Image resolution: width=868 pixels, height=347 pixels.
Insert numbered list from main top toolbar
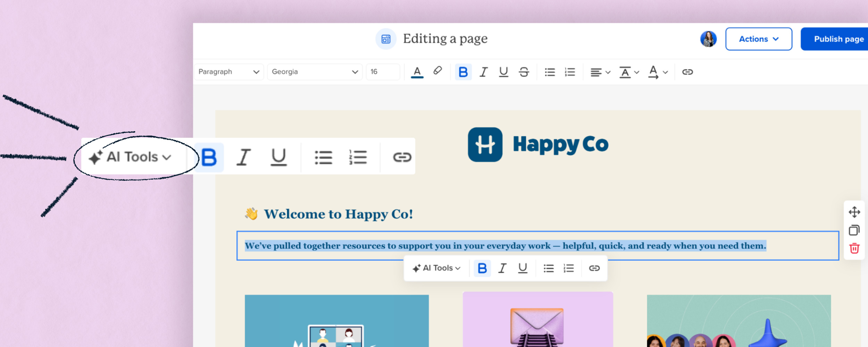click(x=570, y=72)
